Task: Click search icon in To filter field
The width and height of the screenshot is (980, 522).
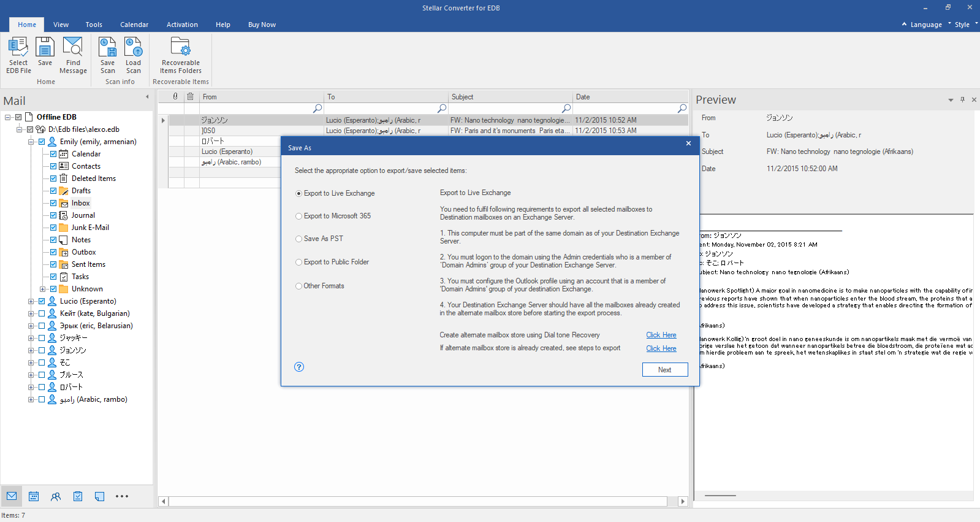Action: [x=442, y=109]
